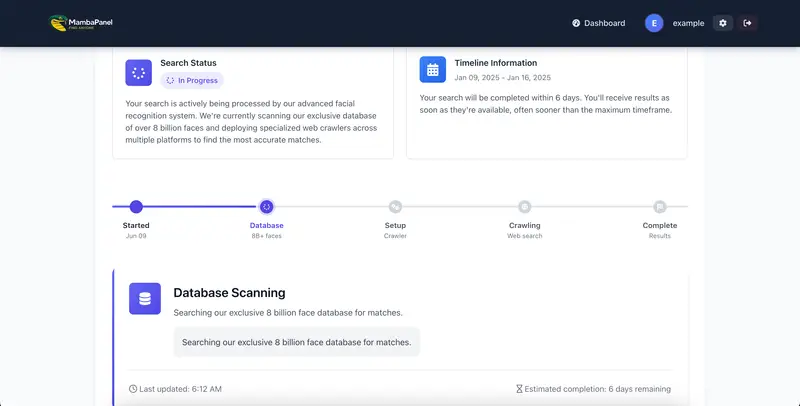Click the gray message box about face database
Image resolution: width=800 pixels, height=406 pixels.
[296, 342]
